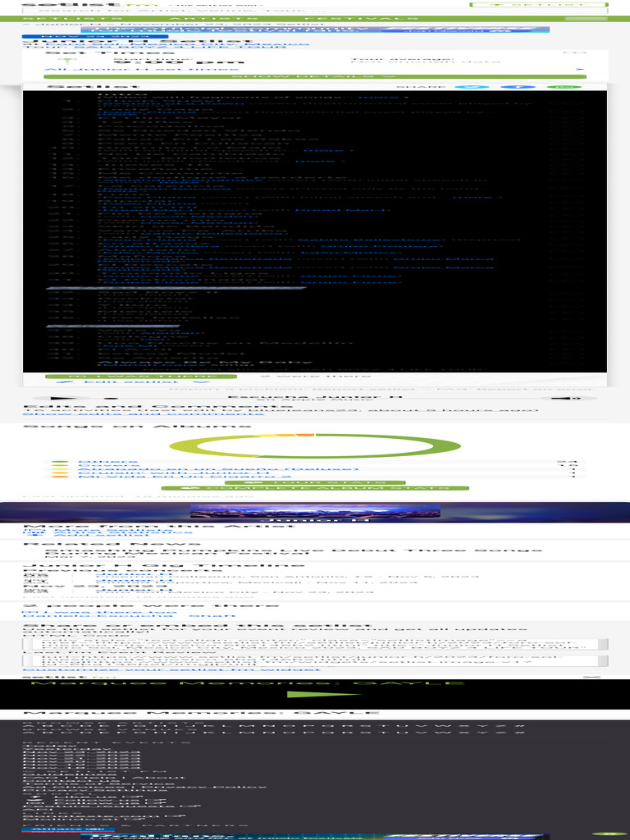Image resolution: width=630 pixels, height=840 pixels.
Task: Collapse the Set Times panel icon
Action: [575, 53]
